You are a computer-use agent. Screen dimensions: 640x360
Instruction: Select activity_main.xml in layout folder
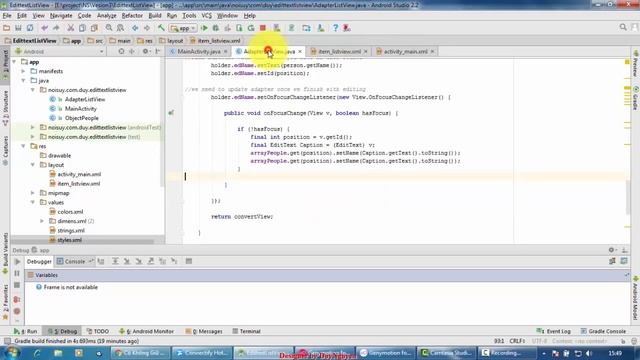[79, 174]
